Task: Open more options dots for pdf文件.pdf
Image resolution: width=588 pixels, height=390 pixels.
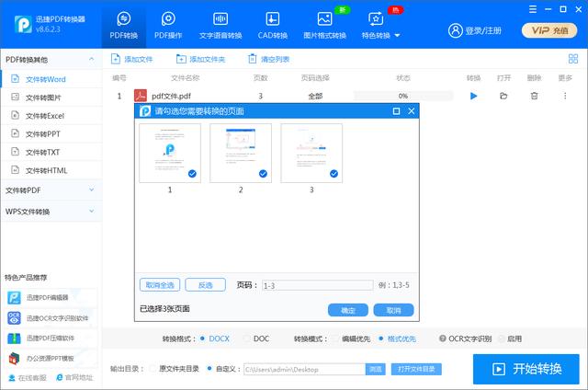Action: click(x=565, y=96)
